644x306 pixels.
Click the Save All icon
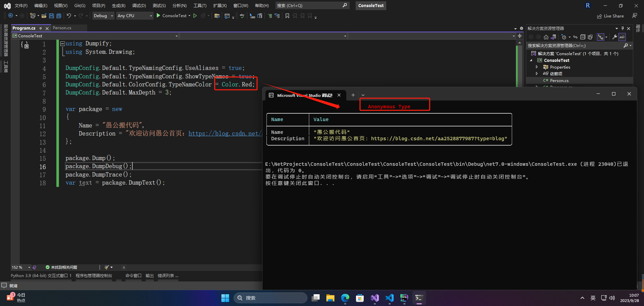click(x=59, y=16)
